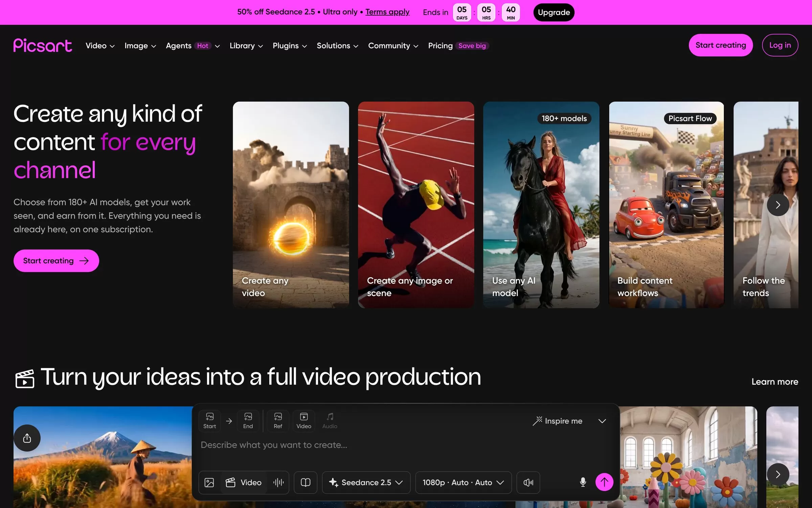The height and width of the screenshot is (508, 812).
Task: Add a Start frame image
Action: coord(209,421)
